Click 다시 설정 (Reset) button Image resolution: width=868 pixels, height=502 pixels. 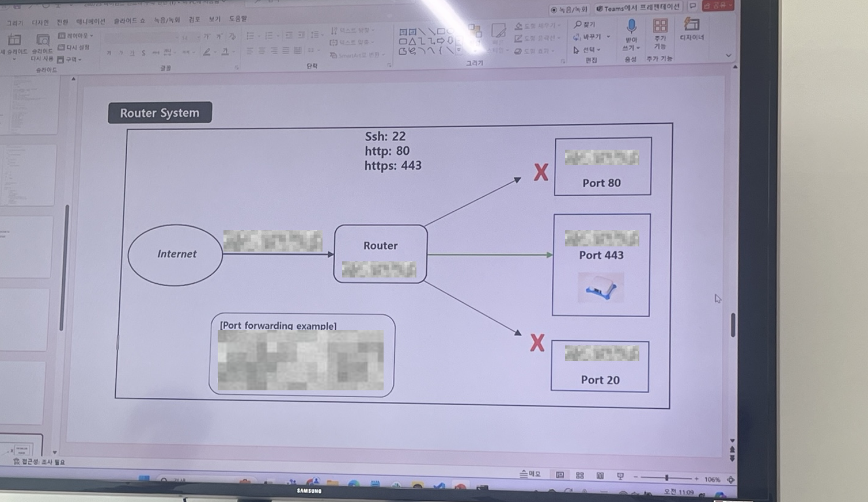pyautogui.click(x=74, y=47)
